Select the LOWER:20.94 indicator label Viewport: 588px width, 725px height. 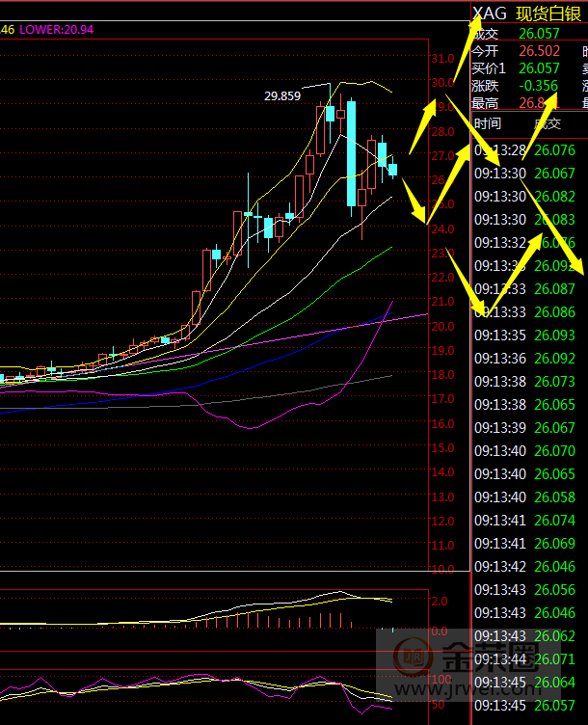pyautogui.click(x=57, y=30)
